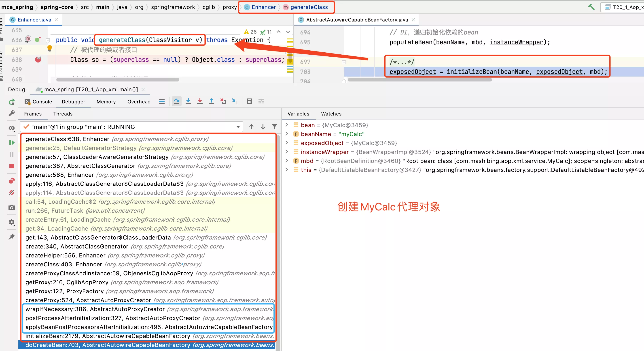644x351 pixels.
Task: Expand the exposedObject variable node
Action: click(287, 143)
